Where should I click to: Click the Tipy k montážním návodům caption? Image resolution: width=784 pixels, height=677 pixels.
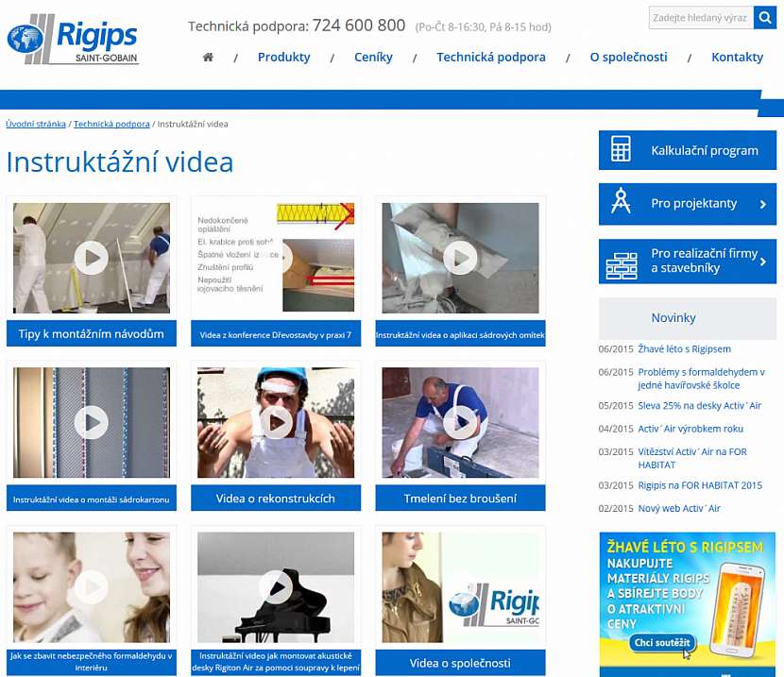(x=91, y=333)
